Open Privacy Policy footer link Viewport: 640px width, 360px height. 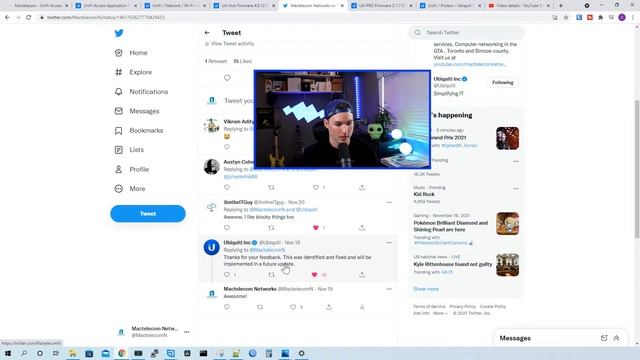[x=462, y=307]
